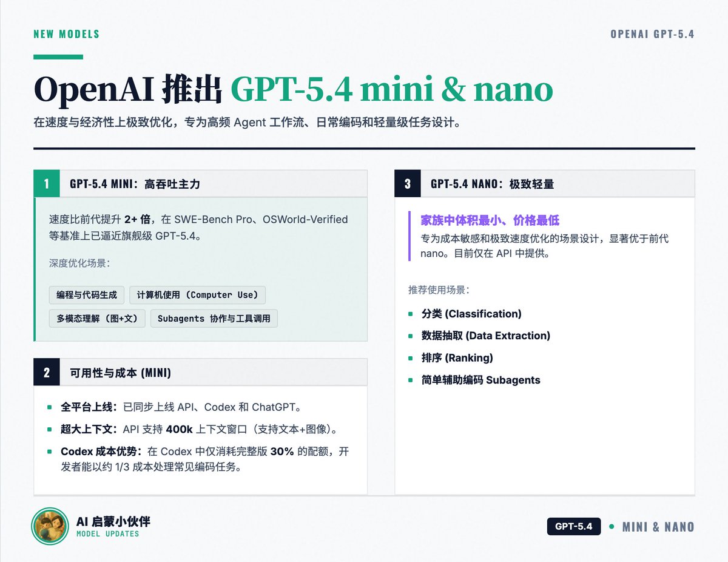Viewport: 728px width, 562px height.
Task: Click the label 推荐使用场景:
Action: coord(439,290)
